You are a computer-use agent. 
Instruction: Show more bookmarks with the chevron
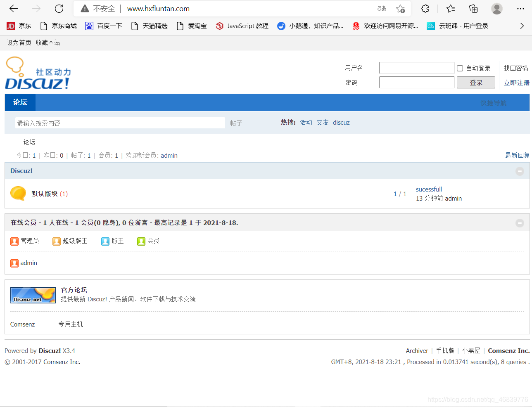tap(522, 26)
